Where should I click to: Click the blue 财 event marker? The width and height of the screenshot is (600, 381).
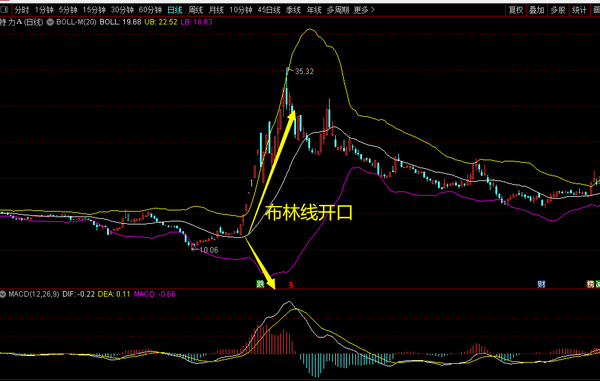[x=541, y=284]
